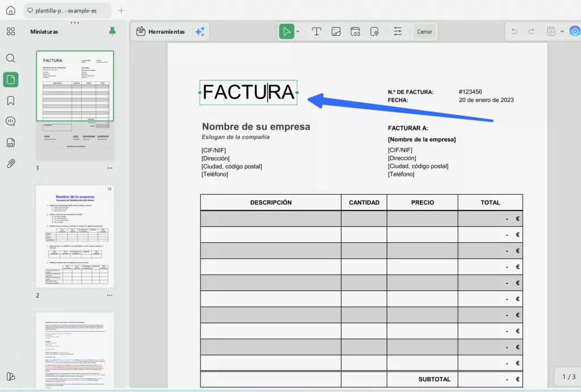Click the 'SUBTOTAL' label
This screenshot has height=392, width=581.
point(434,380)
